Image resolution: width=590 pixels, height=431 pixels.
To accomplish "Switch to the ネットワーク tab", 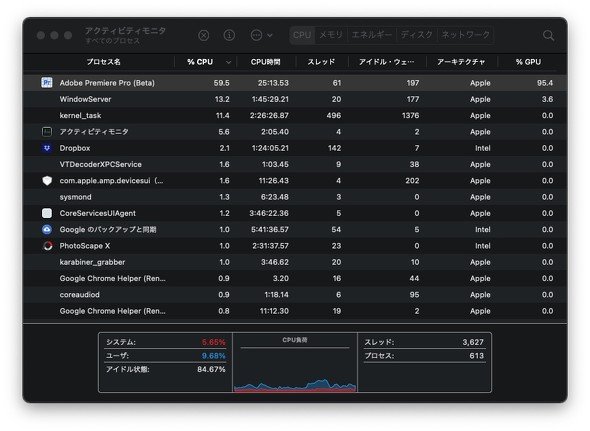I will tap(465, 35).
